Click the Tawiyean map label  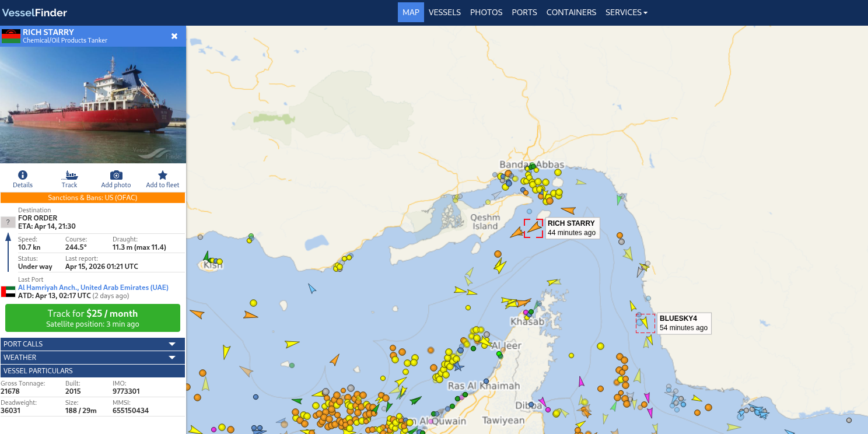(x=503, y=420)
